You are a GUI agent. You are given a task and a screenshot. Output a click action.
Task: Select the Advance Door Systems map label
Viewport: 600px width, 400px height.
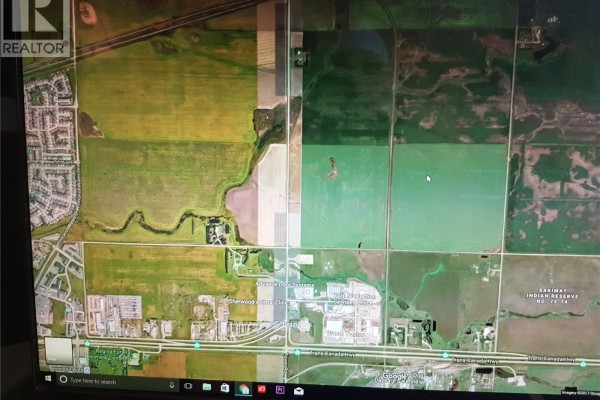(285, 284)
